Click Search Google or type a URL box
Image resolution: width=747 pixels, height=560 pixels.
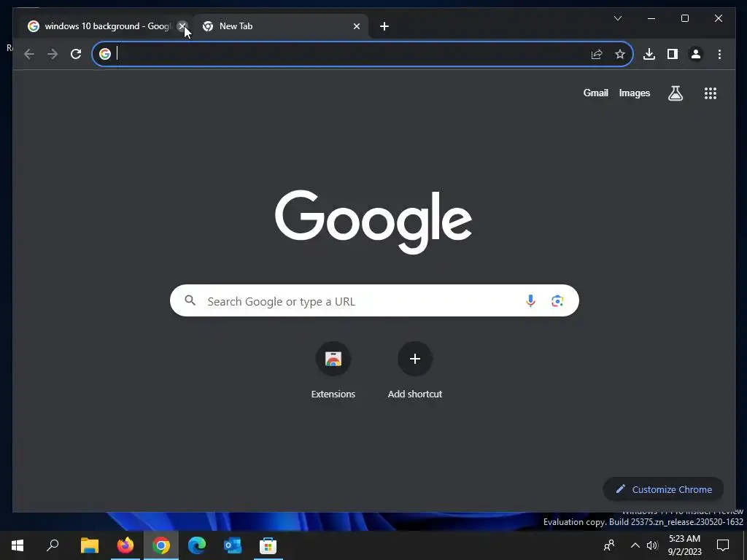[x=374, y=301]
